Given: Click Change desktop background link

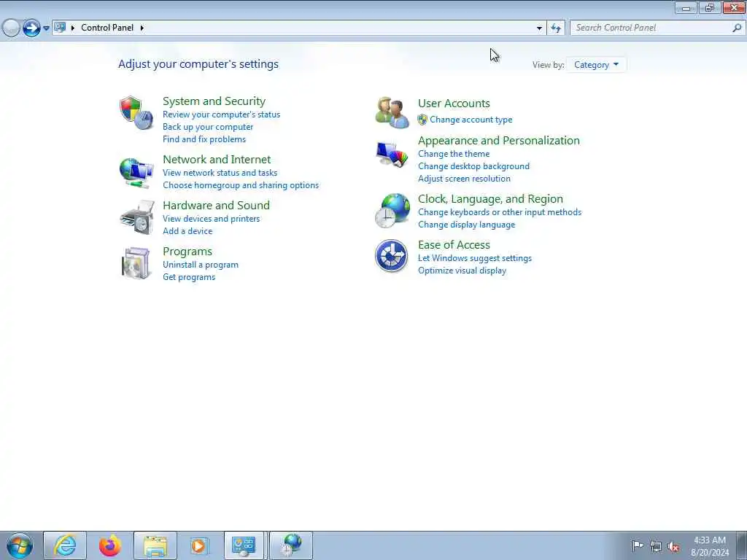Looking at the screenshot, I should 474,166.
